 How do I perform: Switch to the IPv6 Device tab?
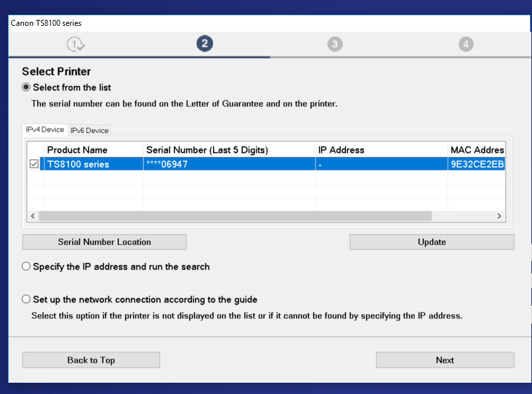coord(89,130)
